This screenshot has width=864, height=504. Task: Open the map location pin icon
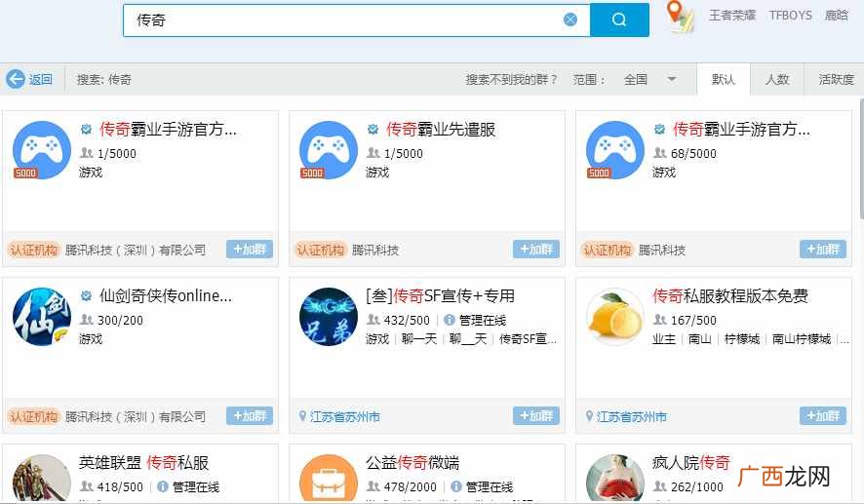pos(680,17)
